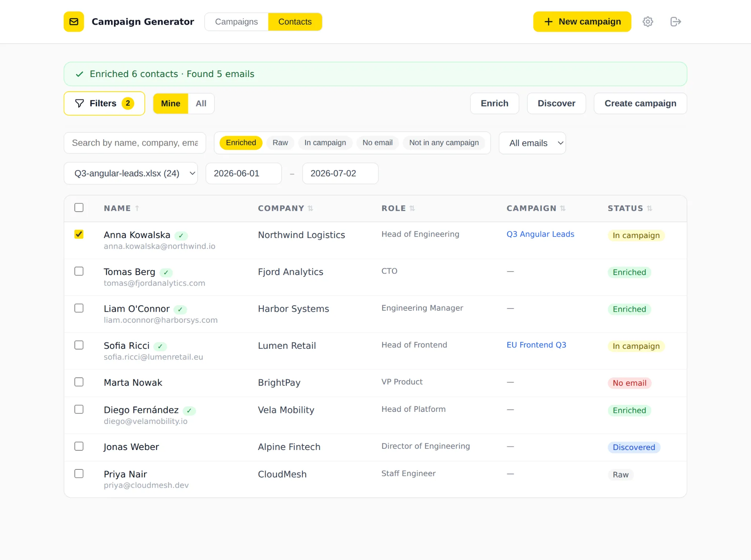This screenshot has height=560, width=751.
Task: Click the 2026-06-01 start date field
Action: [x=243, y=173]
